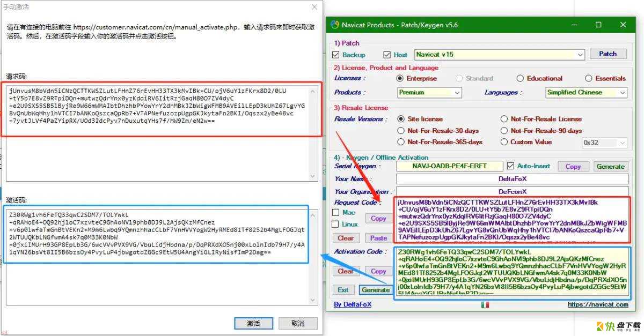
Task: Toggle the Host checkbox
Action: click(387, 55)
